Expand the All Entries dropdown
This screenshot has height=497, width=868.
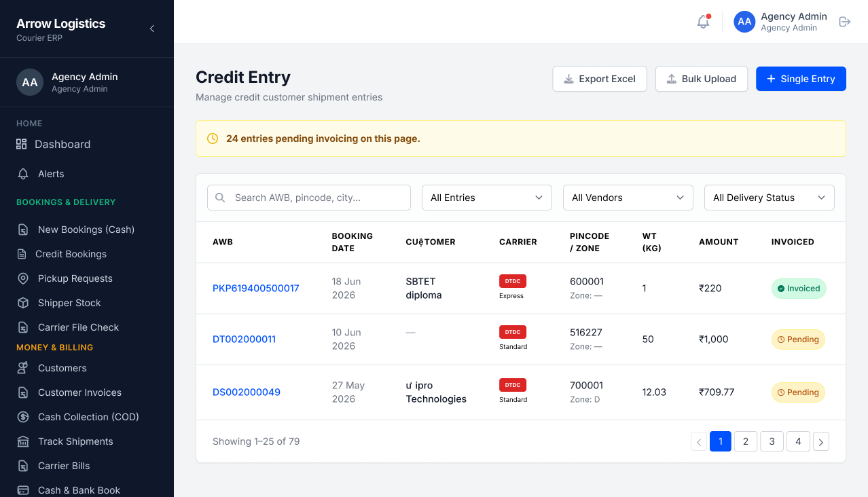pyautogui.click(x=487, y=198)
